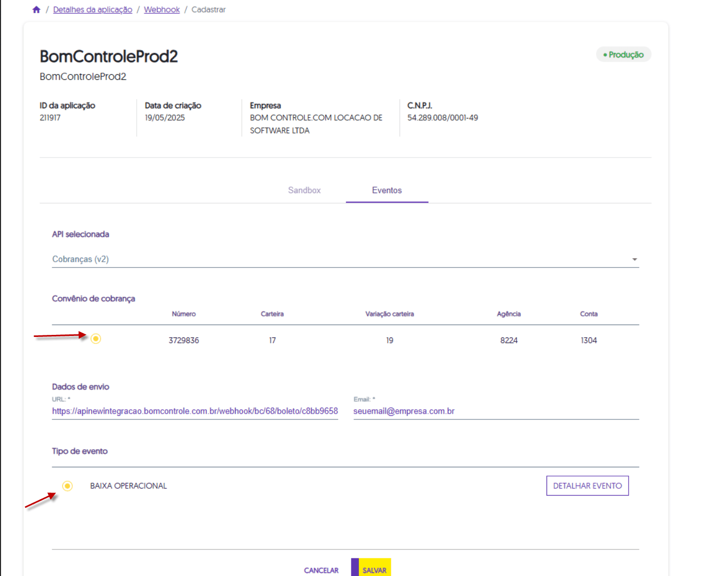The width and height of the screenshot is (728, 576).
Task: Click Agência column header
Action: pos(509,314)
